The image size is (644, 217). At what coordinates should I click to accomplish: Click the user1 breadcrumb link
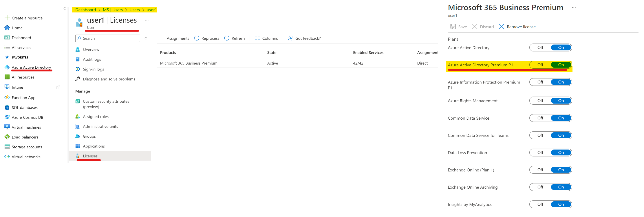(152, 10)
